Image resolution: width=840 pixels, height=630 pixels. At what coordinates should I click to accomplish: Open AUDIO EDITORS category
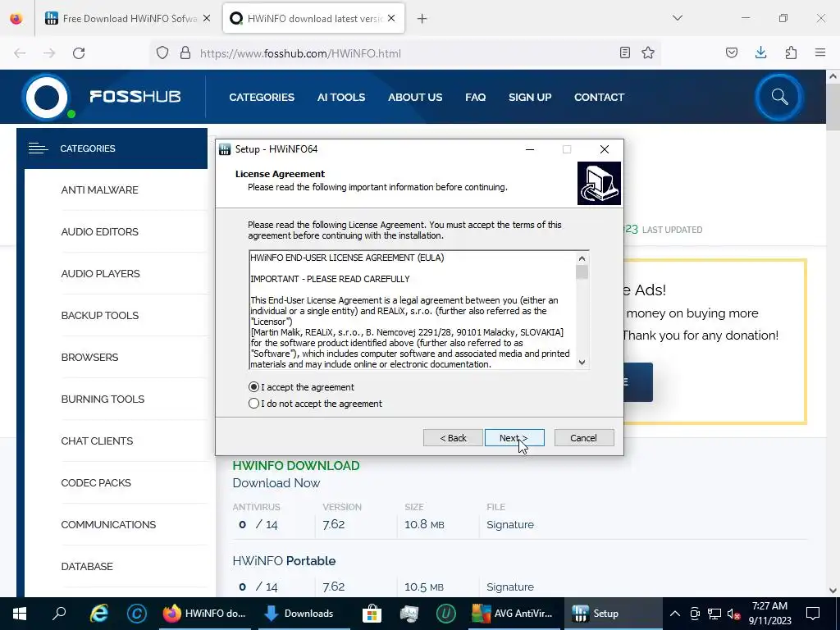tap(99, 232)
